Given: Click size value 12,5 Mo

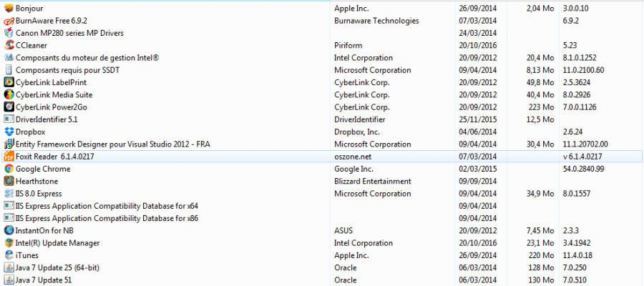Looking at the screenshot, I should [540, 119].
